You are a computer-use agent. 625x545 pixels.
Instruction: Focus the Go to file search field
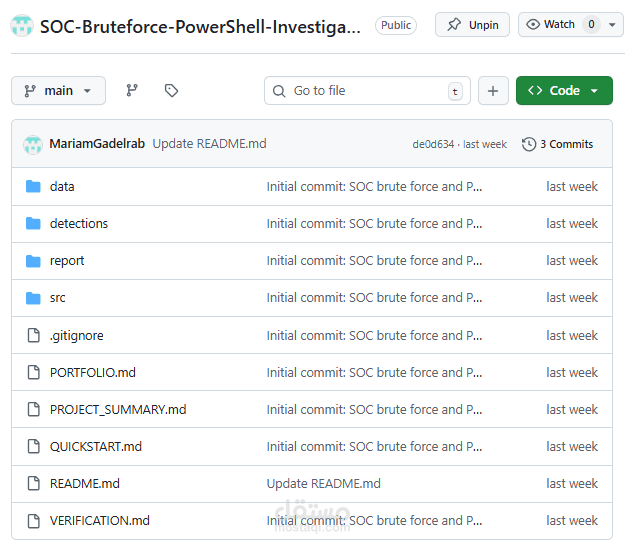pos(367,91)
